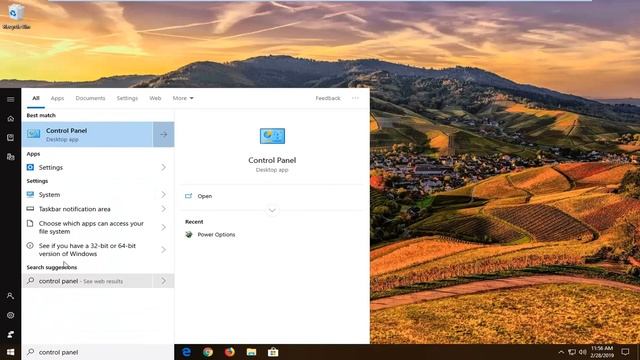The image size is (640, 360).
Task: Switch to the Apps search tab
Action: point(58,98)
